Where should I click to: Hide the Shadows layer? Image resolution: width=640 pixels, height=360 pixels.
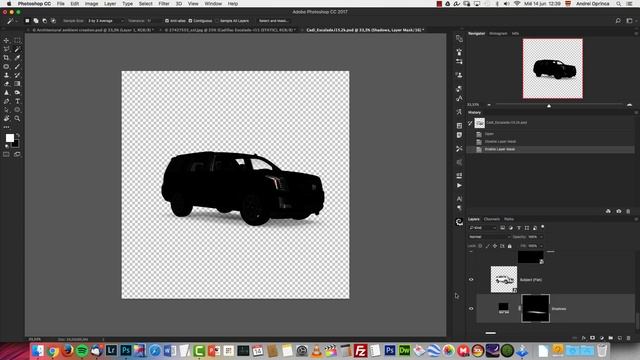click(471, 309)
